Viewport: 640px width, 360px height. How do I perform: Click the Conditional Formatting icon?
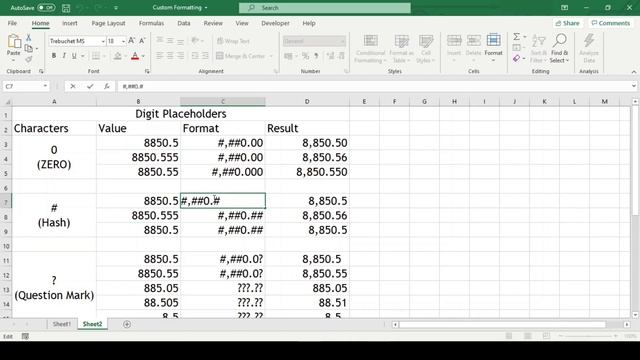pyautogui.click(x=370, y=41)
